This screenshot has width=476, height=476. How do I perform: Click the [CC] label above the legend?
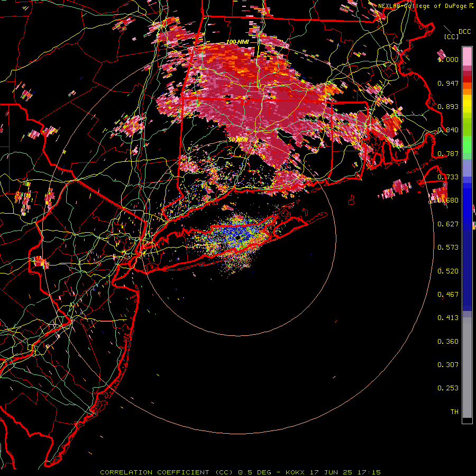[452, 36]
